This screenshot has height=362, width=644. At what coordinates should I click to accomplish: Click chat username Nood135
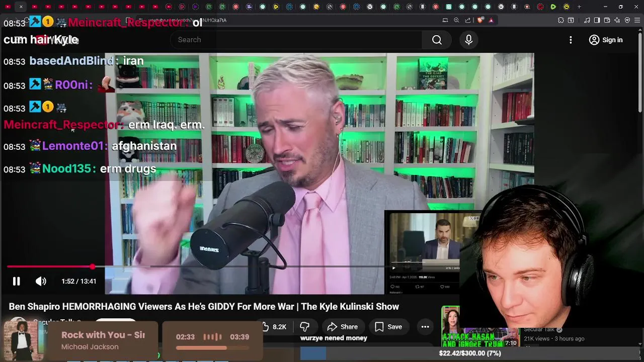(67, 169)
